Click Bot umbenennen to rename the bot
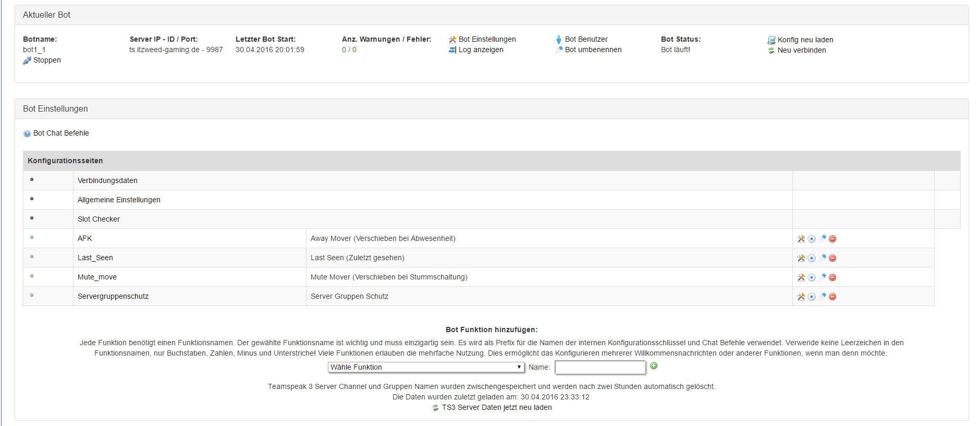 (x=593, y=50)
